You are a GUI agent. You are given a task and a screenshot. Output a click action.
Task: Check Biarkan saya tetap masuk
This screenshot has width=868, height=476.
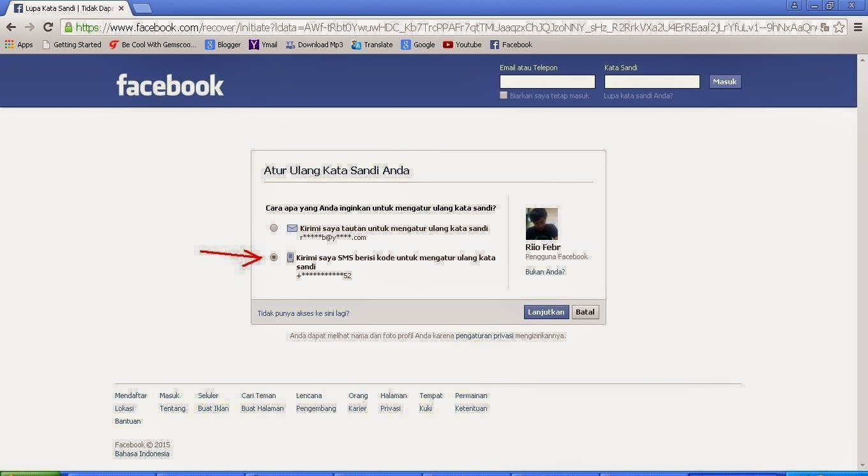pyautogui.click(x=504, y=96)
